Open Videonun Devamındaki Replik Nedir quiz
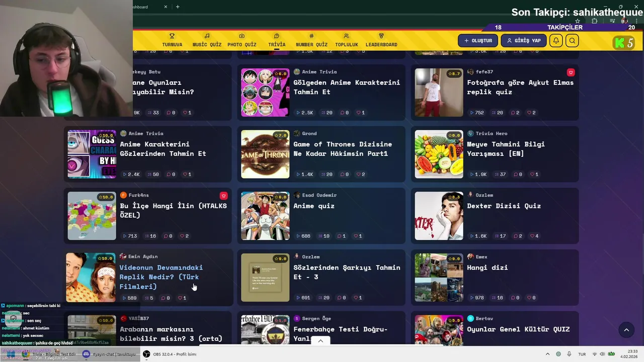 coord(161,277)
